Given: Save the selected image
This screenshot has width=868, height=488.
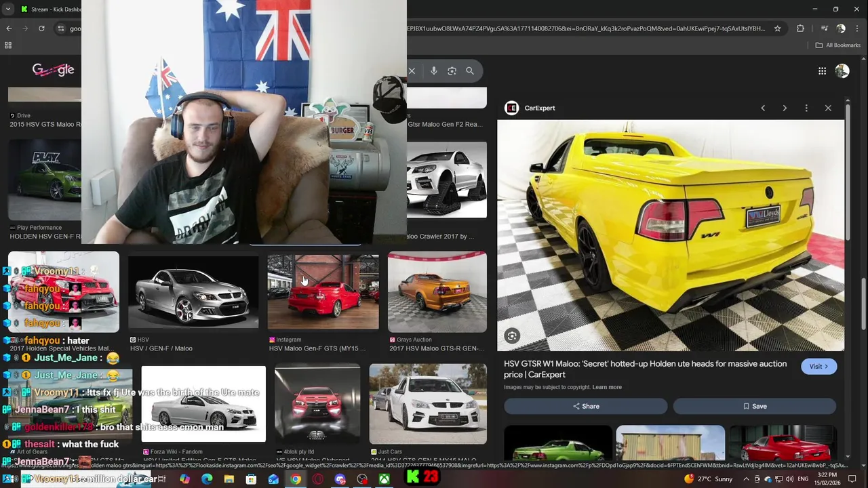Looking at the screenshot, I should 754,406.
